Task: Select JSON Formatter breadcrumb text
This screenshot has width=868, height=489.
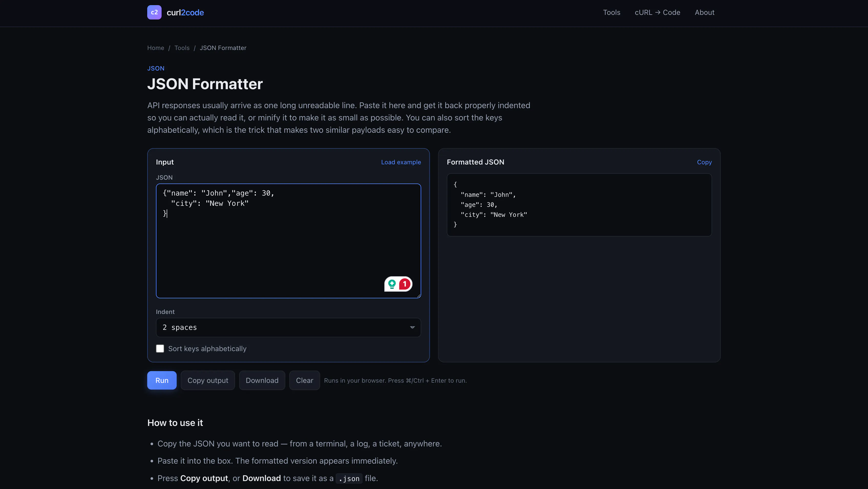Action: point(223,48)
